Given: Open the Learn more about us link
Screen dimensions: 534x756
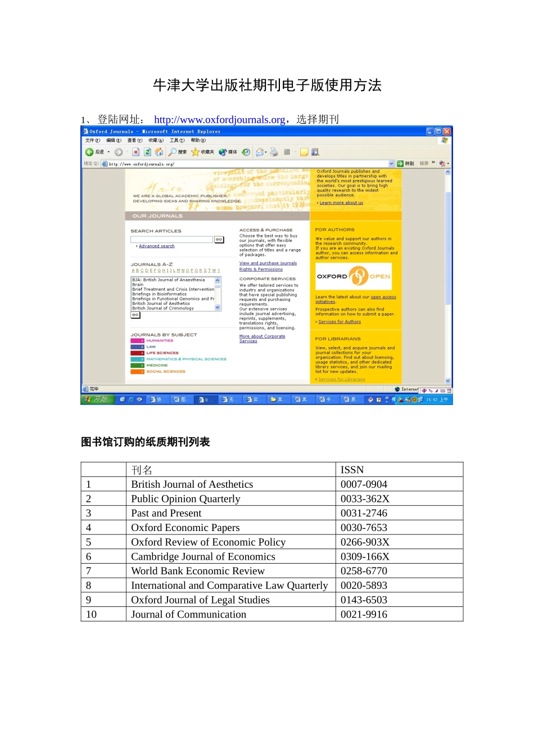Looking at the screenshot, I should (341, 202).
